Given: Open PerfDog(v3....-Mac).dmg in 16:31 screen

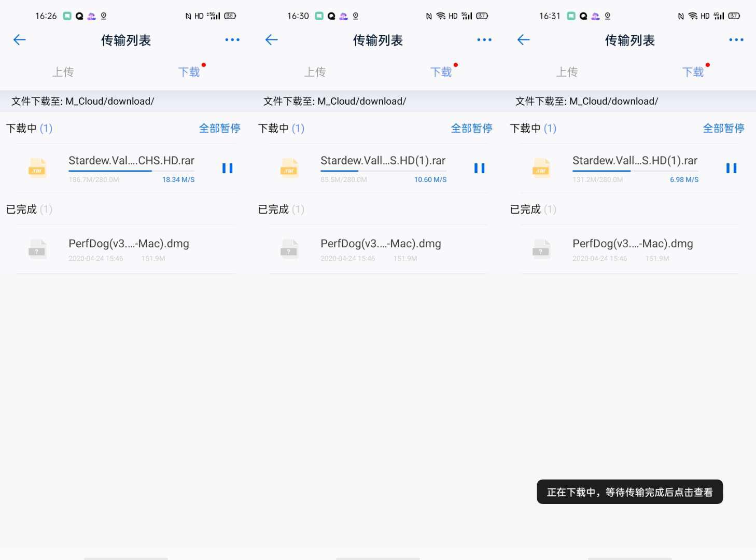Looking at the screenshot, I should [x=633, y=244].
